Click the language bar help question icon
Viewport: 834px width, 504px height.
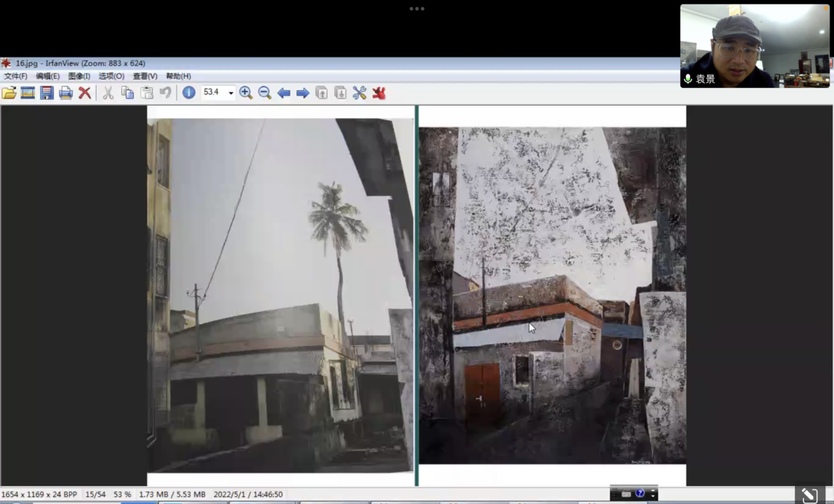(x=639, y=494)
